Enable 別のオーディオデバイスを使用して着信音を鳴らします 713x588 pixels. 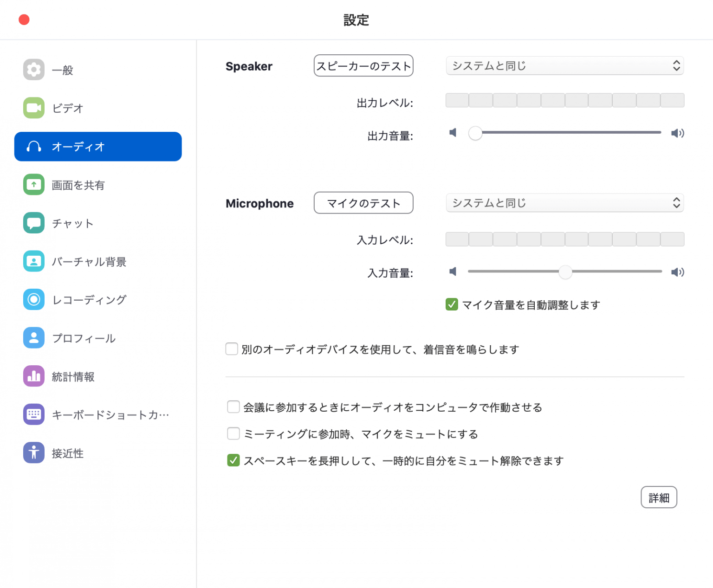click(232, 349)
